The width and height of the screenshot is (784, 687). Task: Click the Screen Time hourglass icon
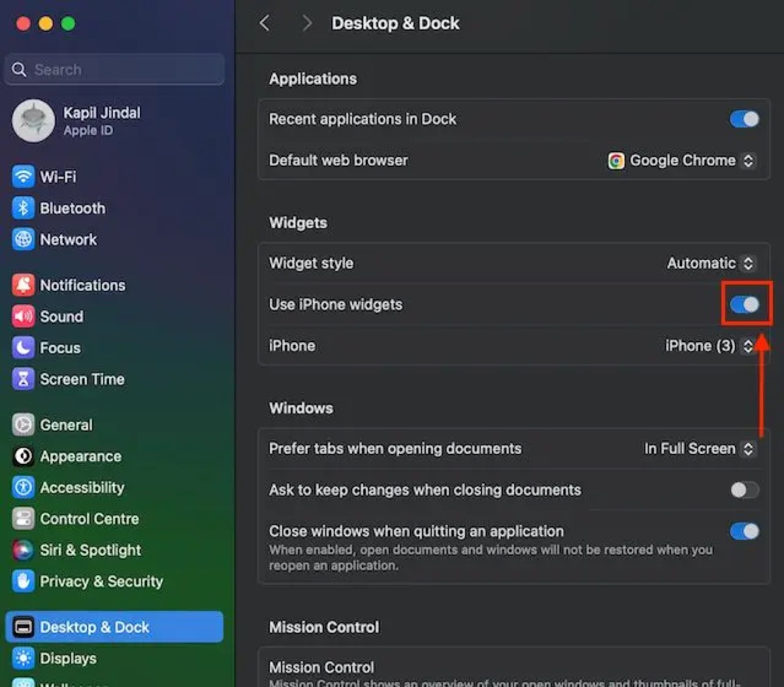click(x=24, y=379)
